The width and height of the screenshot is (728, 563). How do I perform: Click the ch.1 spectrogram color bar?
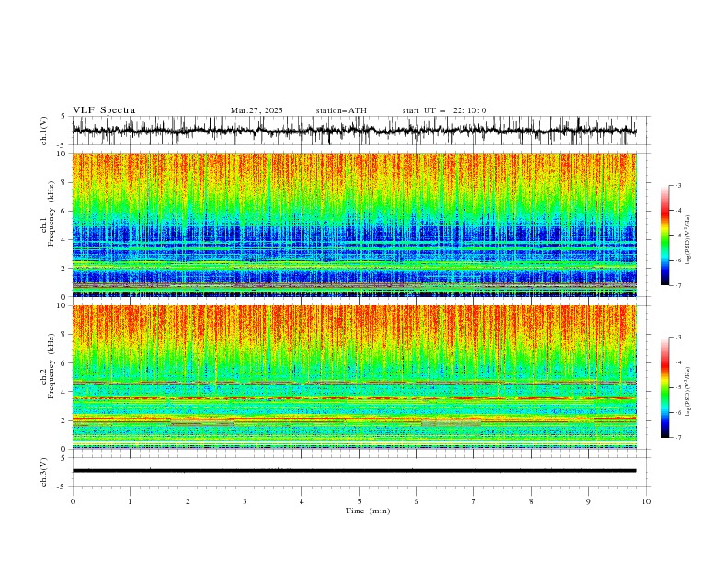665,236
